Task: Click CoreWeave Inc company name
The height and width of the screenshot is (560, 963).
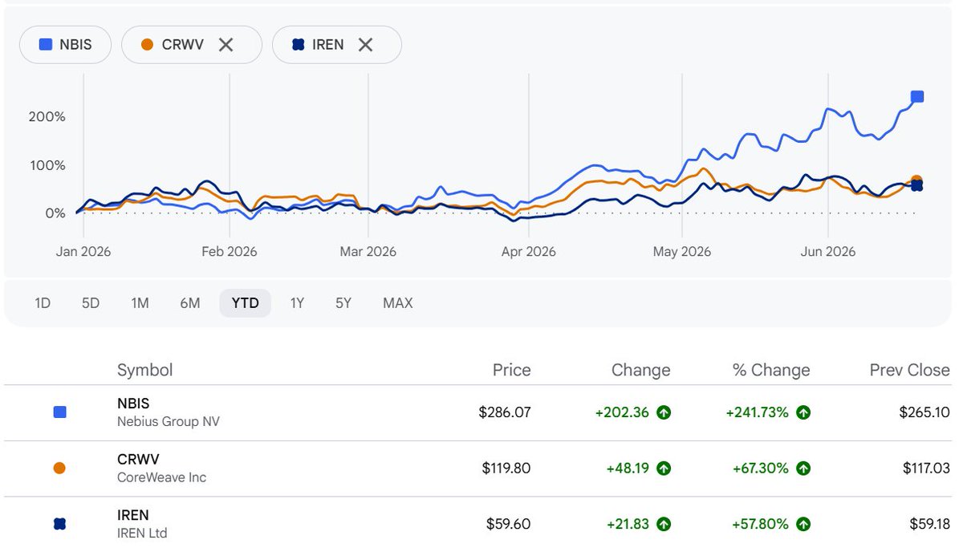Action: coord(161,477)
